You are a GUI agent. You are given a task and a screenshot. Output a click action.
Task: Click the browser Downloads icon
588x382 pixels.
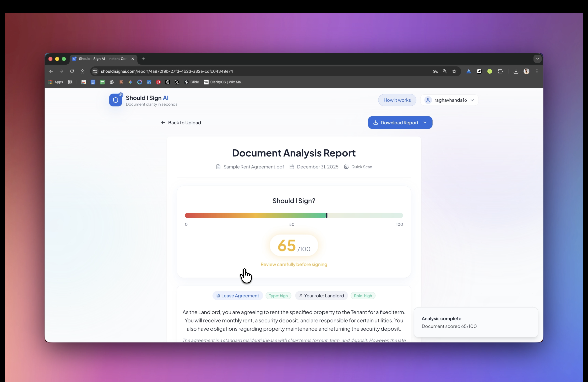pos(516,71)
